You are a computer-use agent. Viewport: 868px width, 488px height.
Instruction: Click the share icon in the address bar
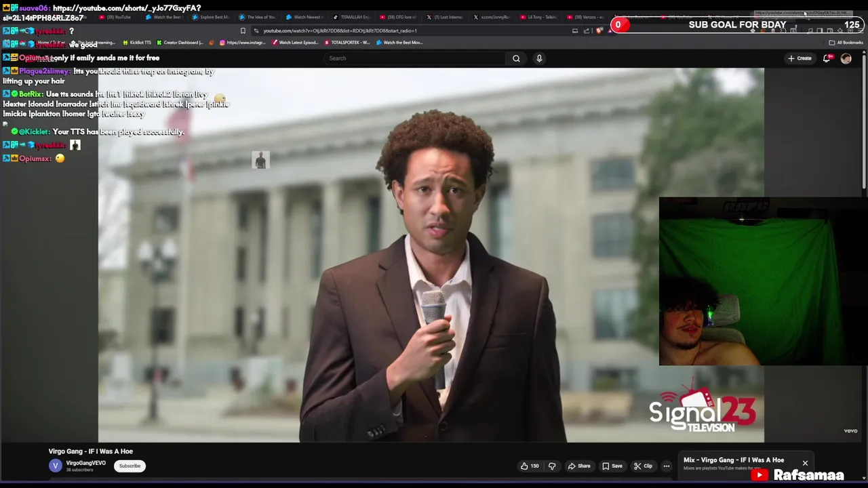point(587,30)
